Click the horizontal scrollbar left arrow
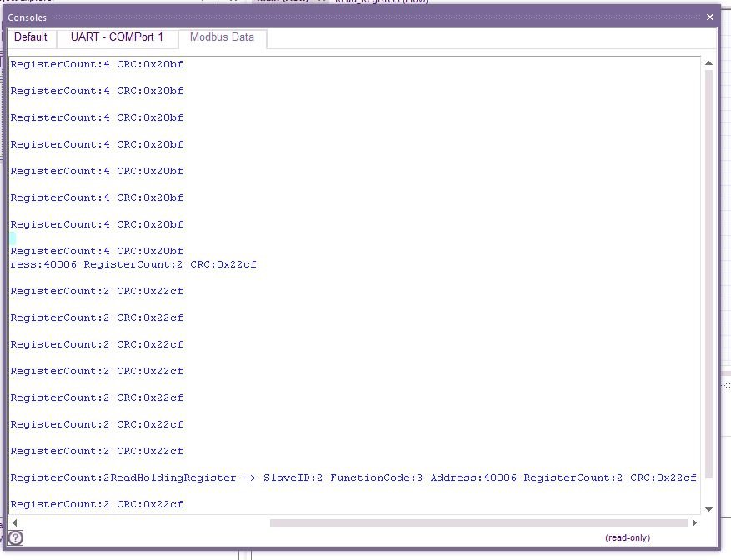Screen dimensions: 731x560 tap(14, 522)
